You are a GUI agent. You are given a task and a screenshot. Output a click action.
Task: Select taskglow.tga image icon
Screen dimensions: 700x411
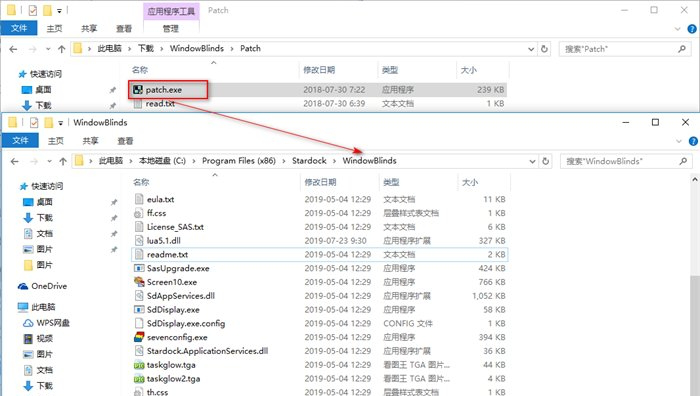click(139, 365)
